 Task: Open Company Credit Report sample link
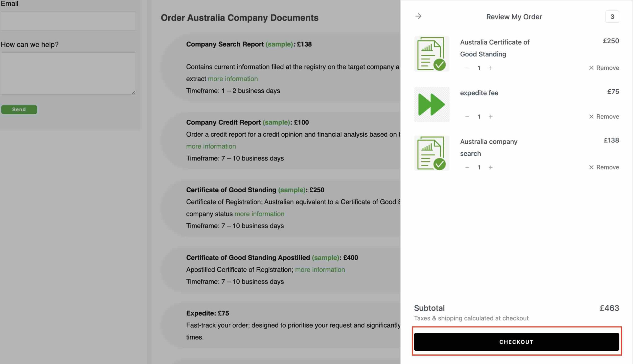276,122
